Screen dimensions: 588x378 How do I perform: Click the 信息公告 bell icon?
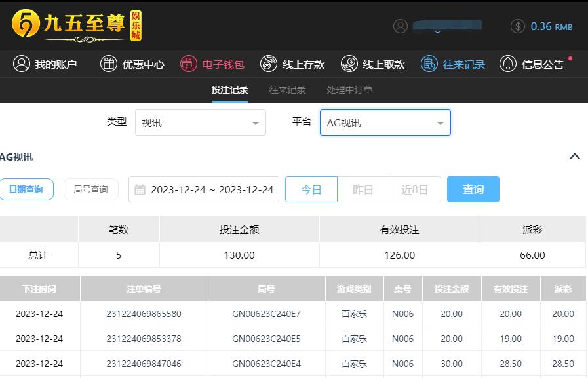pos(508,64)
